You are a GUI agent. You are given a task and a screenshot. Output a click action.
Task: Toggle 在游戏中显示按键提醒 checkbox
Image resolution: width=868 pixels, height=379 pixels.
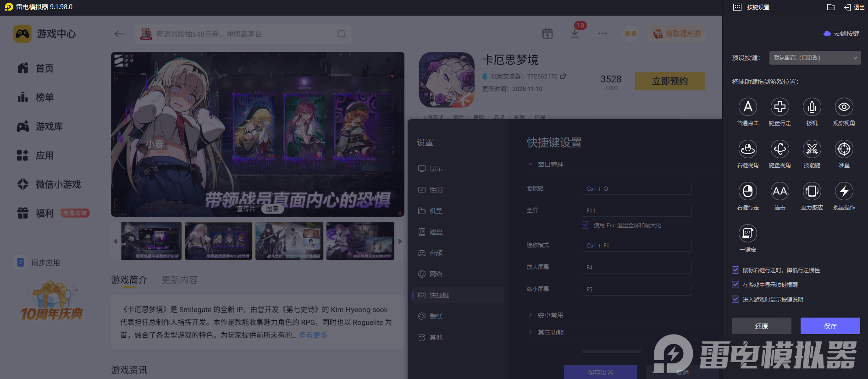point(735,285)
